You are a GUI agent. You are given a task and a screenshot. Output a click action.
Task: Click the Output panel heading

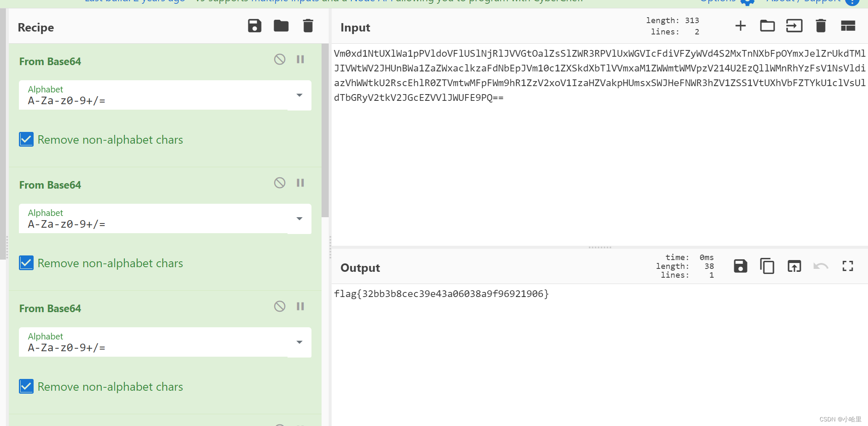pyautogui.click(x=360, y=268)
